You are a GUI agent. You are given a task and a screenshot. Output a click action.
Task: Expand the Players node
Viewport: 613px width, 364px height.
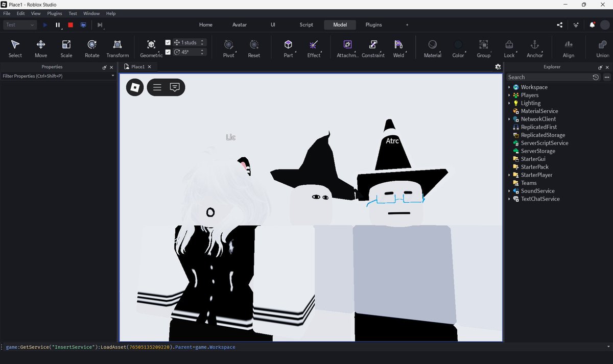coord(509,95)
